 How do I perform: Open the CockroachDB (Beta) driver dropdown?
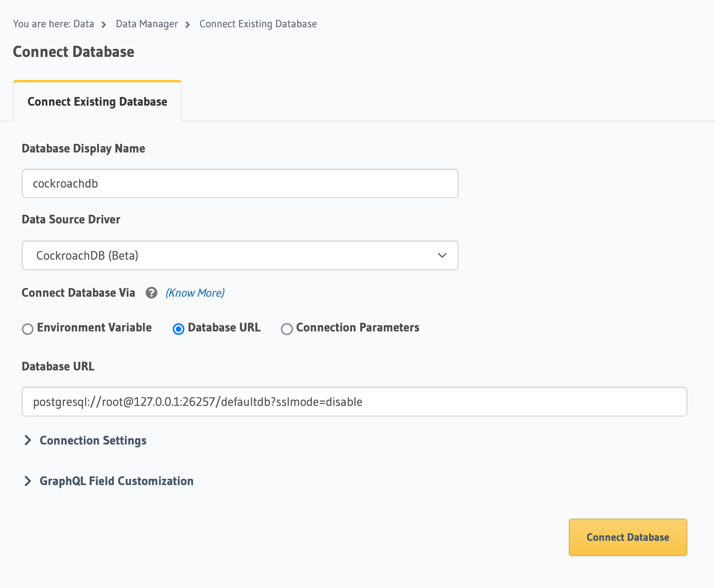pyautogui.click(x=239, y=255)
